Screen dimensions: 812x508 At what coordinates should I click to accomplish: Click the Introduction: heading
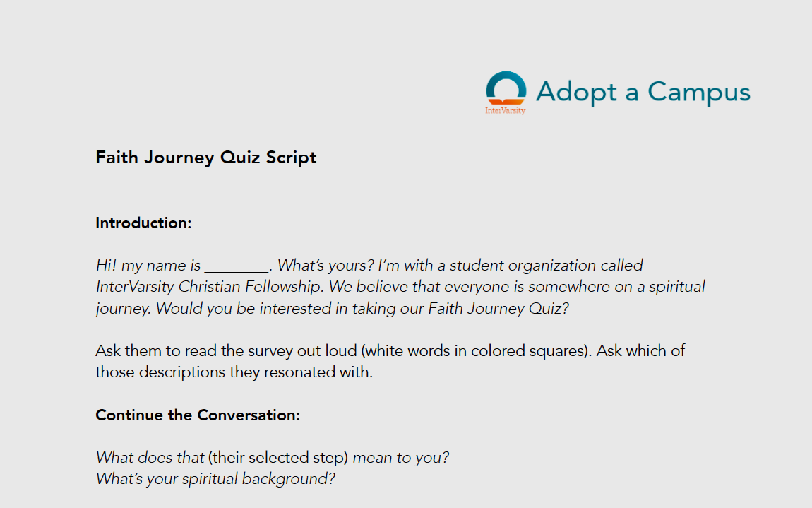pyautogui.click(x=143, y=223)
